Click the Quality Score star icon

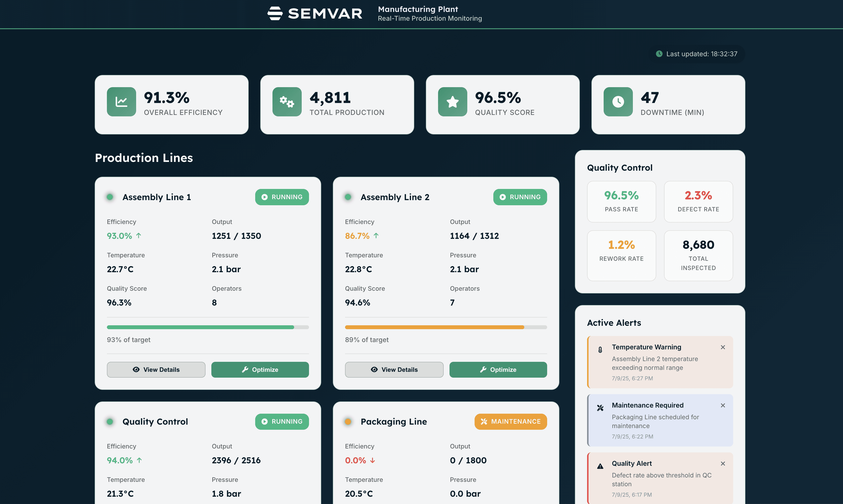[452, 102]
